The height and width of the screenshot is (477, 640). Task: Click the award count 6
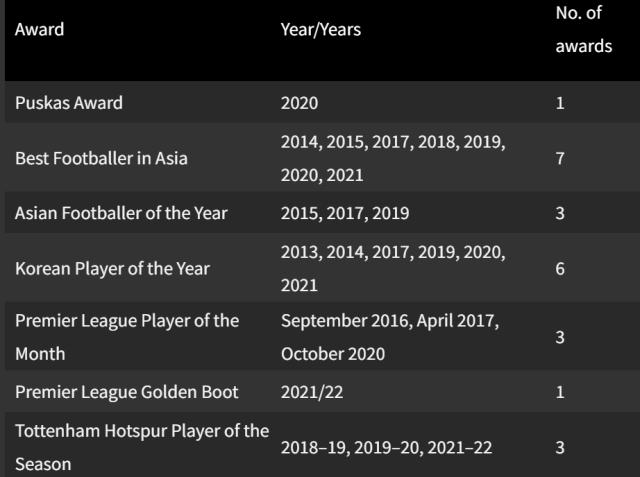click(x=560, y=269)
